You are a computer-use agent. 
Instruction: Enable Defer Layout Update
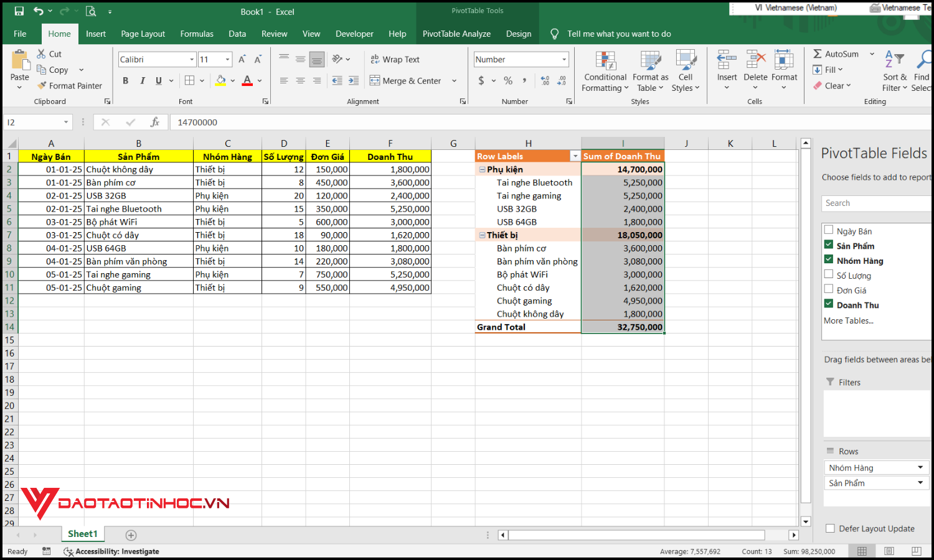[830, 528]
